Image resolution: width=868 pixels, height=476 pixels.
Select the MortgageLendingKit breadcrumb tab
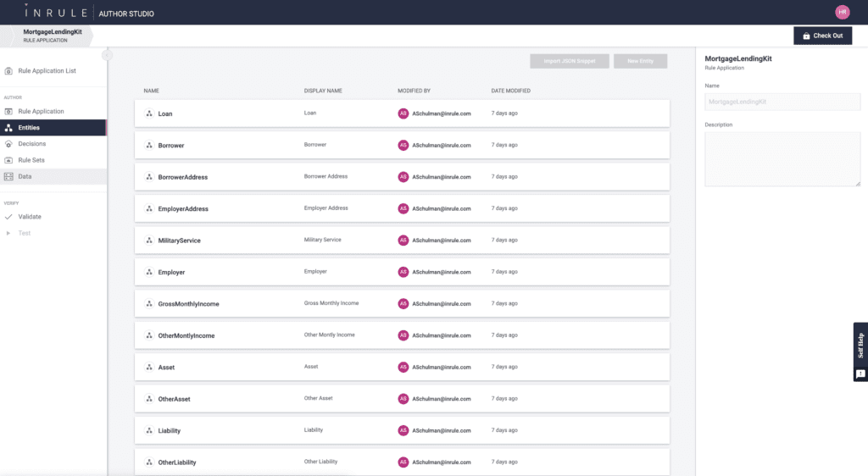(x=45, y=35)
